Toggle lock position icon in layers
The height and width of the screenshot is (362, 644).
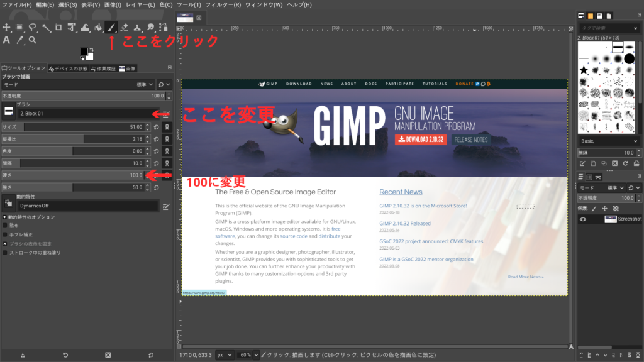(x=604, y=209)
